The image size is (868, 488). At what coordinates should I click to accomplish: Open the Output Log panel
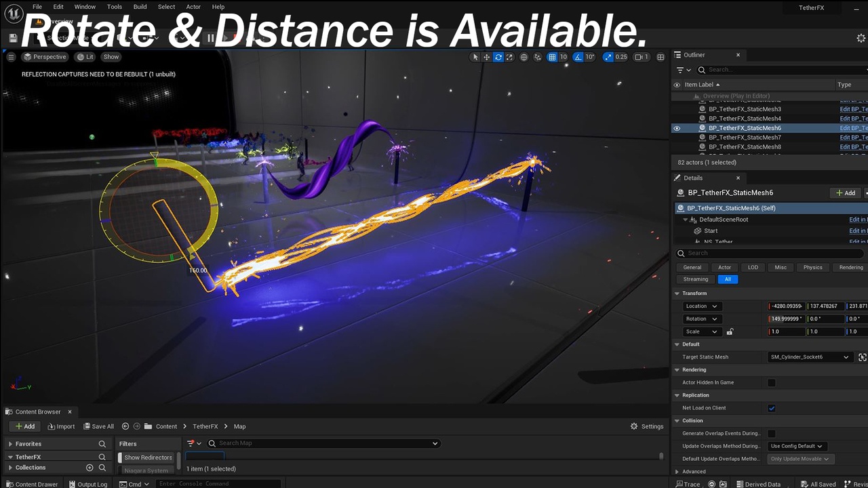92,483
